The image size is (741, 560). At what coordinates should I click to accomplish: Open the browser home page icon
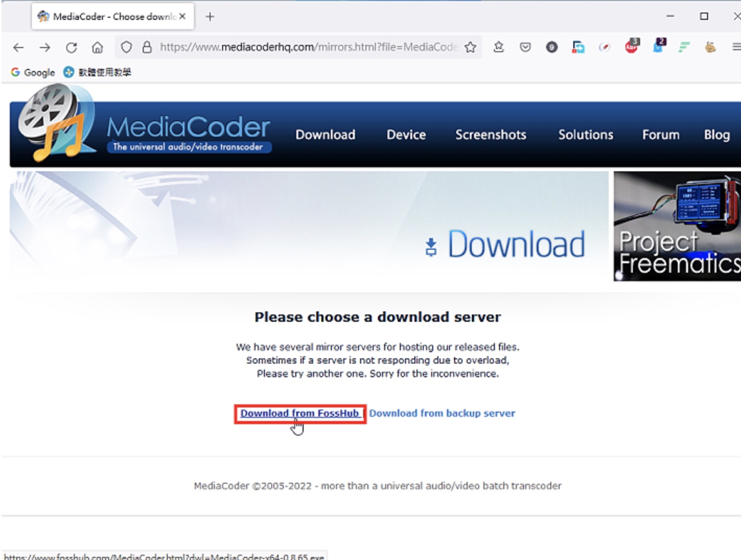[x=97, y=48]
